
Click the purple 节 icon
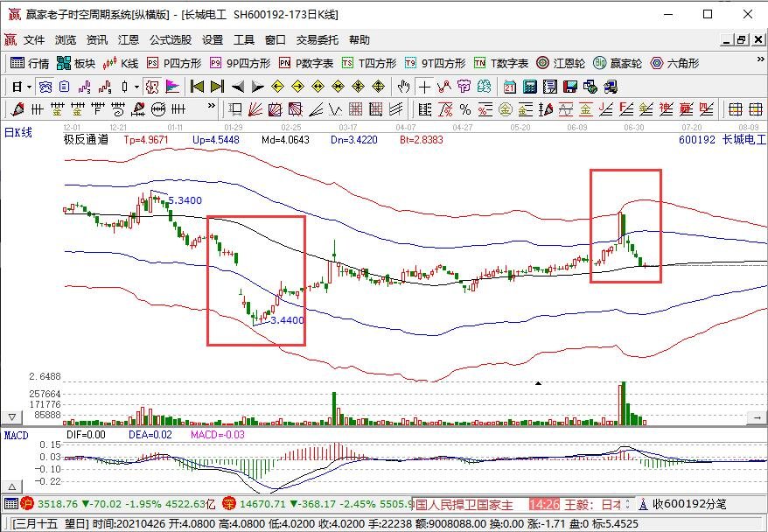tap(464, 87)
